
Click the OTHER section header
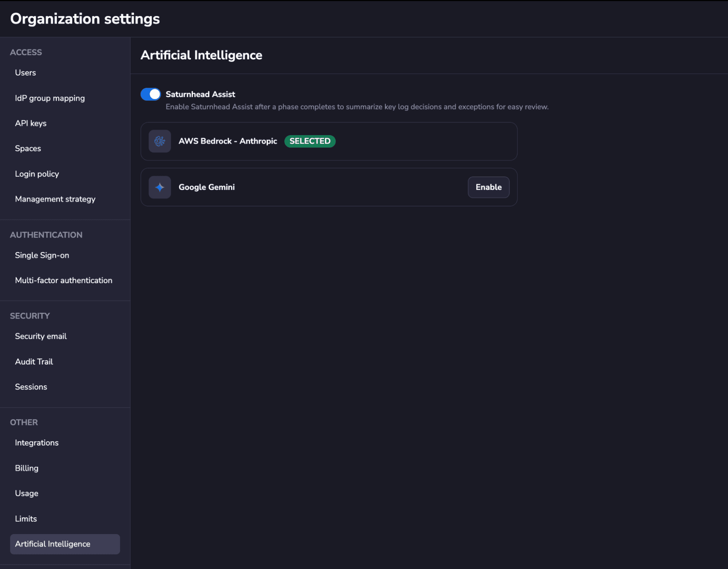click(24, 423)
